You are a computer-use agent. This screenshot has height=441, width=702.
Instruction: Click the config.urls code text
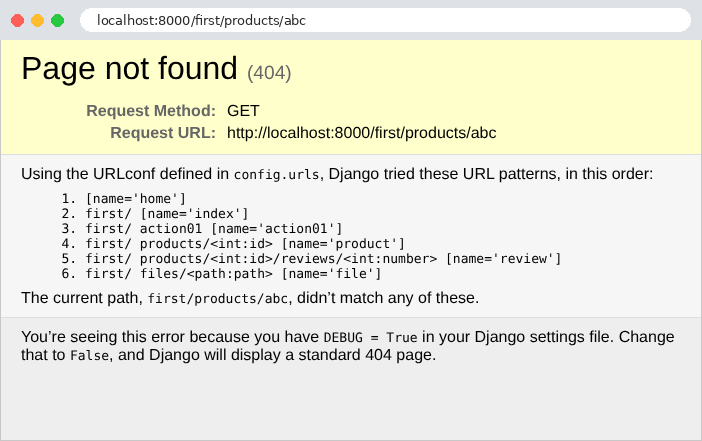click(x=276, y=175)
